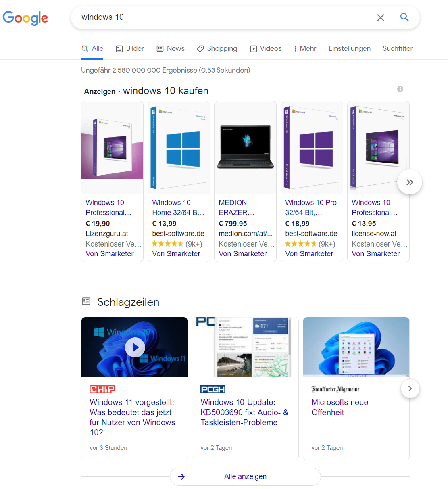Open Windows 10 Home product image
Image resolution: width=448 pixels, height=489 pixels.
(x=179, y=148)
